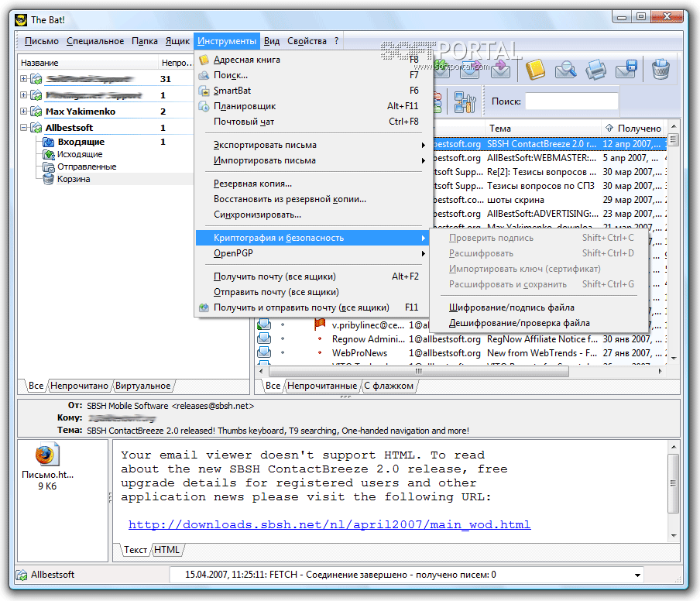Image resolution: width=700 pixels, height=601 pixels.
Task: Click the envelope with magnifier search toolbar icon
Action: point(565,70)
